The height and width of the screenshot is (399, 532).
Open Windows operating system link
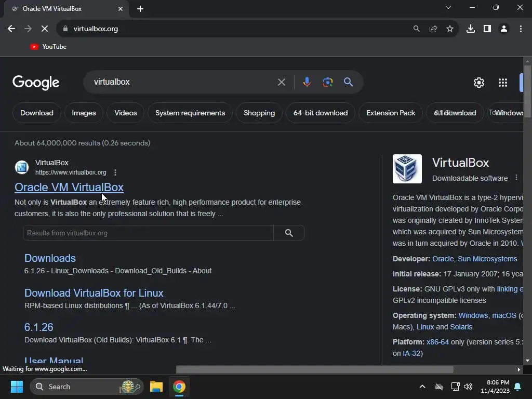(x=473, y=315)
